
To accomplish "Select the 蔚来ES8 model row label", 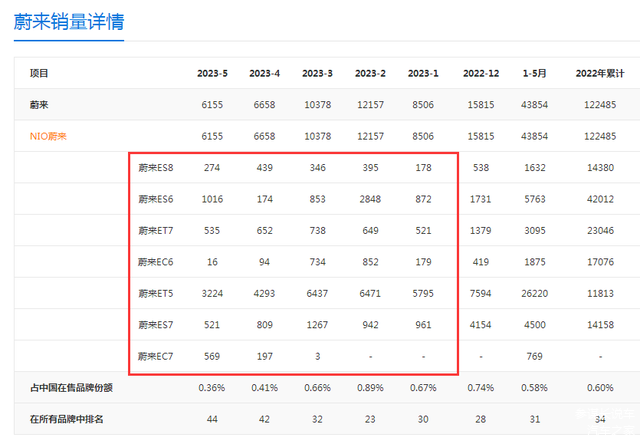I will click(x=157, y=168).
